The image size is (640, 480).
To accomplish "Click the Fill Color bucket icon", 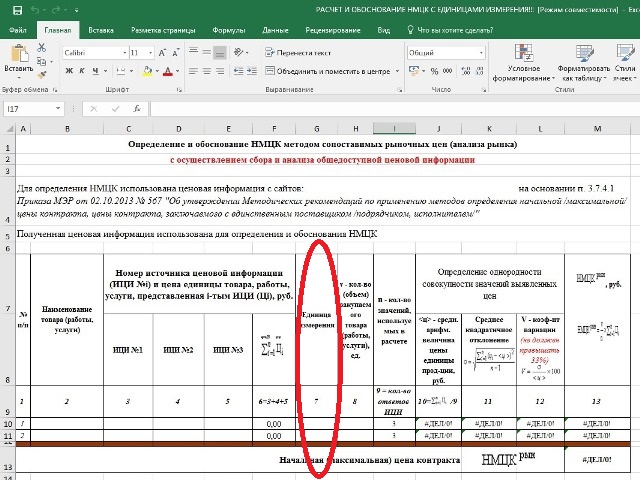I will coord(147,71).
